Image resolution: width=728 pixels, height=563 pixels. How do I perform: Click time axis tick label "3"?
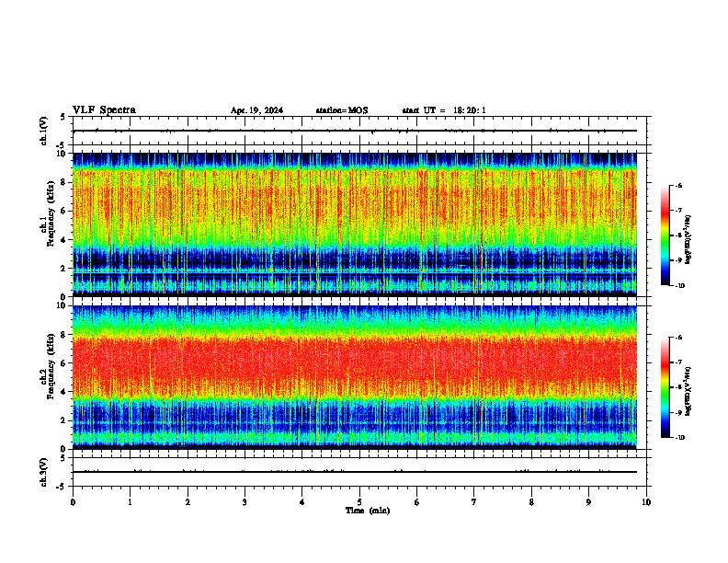(245, 502)
